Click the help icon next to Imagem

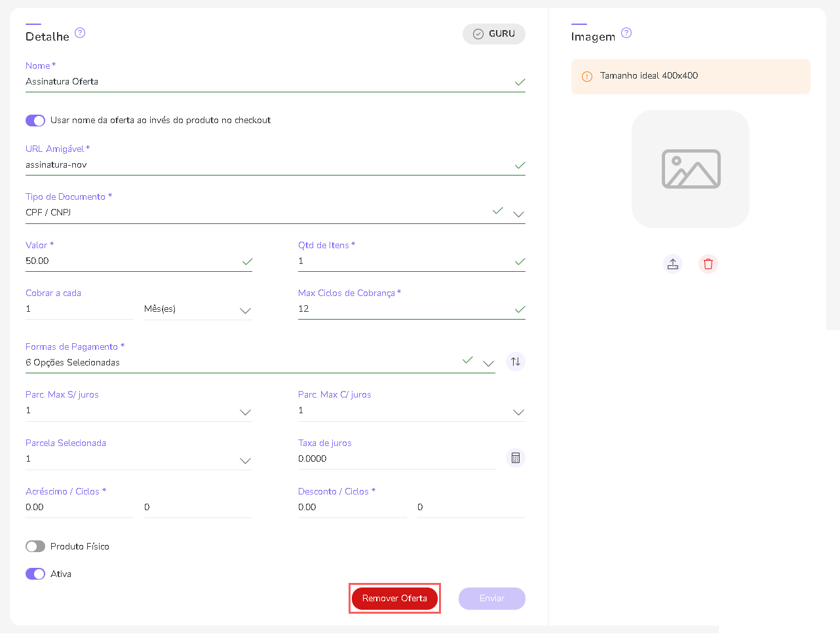(x=626, y=33)
